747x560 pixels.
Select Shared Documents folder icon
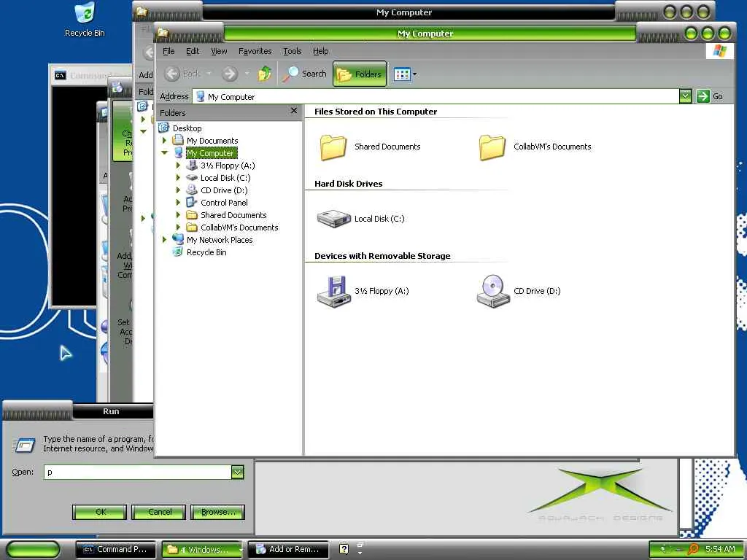click(333, 147)
